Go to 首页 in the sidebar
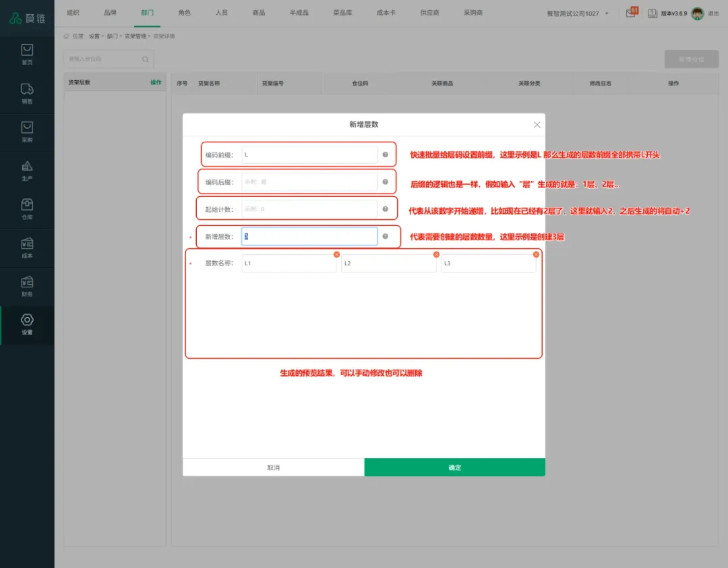 click(x=27, y=55)
